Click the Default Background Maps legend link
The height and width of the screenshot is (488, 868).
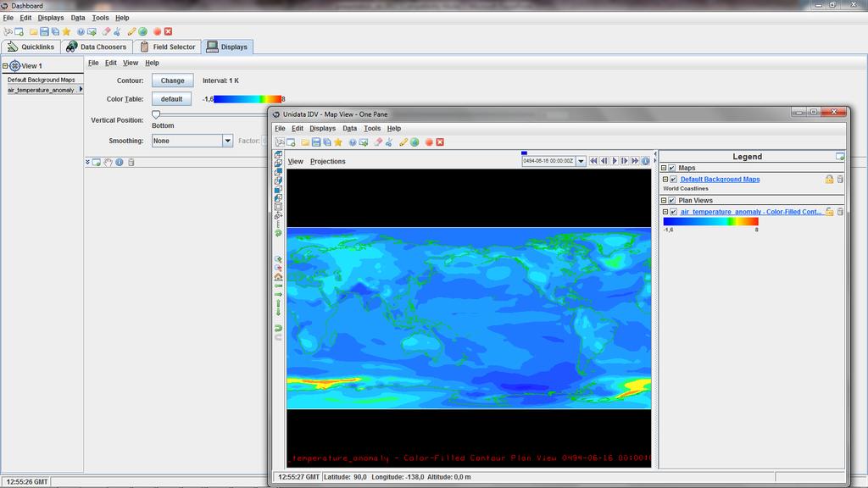(x=720, y=180)
